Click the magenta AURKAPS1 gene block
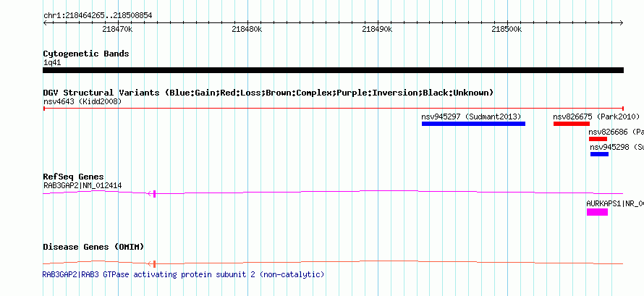This screenshot has width=644, height=296. coord(597,212)
